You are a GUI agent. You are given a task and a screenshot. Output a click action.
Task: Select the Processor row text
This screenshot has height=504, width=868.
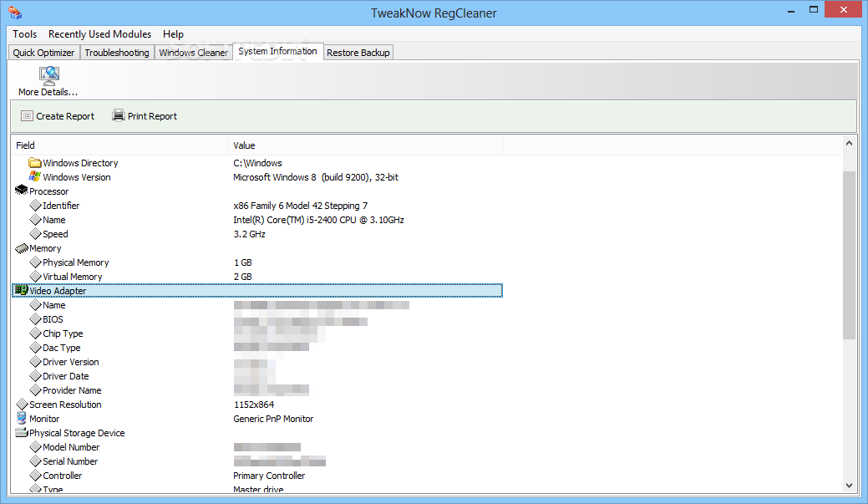(x=48, y=191)
